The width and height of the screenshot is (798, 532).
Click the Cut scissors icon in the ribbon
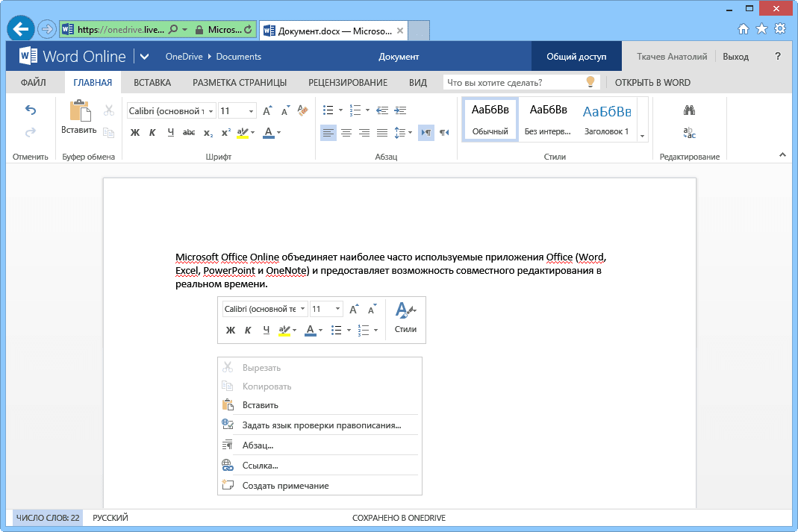[108, 110]
